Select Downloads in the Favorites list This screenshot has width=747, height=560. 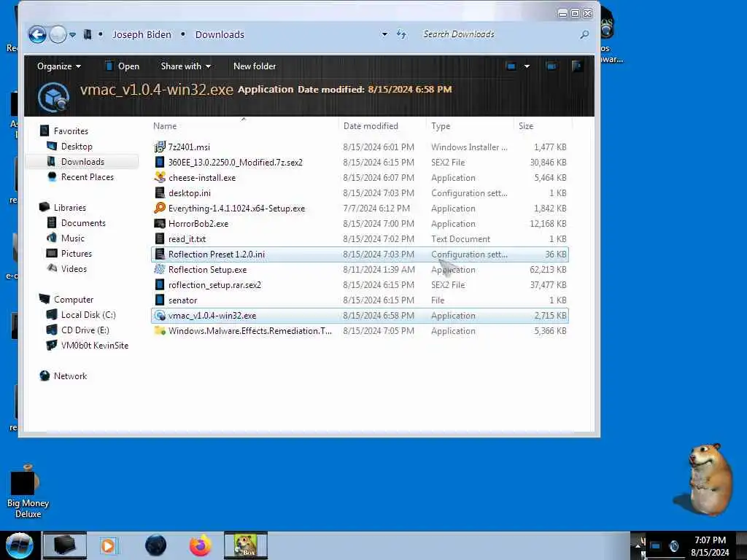(x=82, y=161)
